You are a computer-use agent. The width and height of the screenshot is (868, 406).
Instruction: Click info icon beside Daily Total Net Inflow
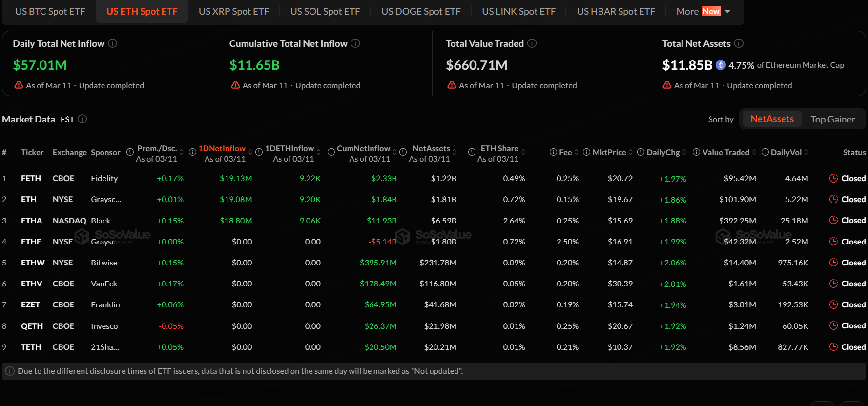(x=112, y=43)
